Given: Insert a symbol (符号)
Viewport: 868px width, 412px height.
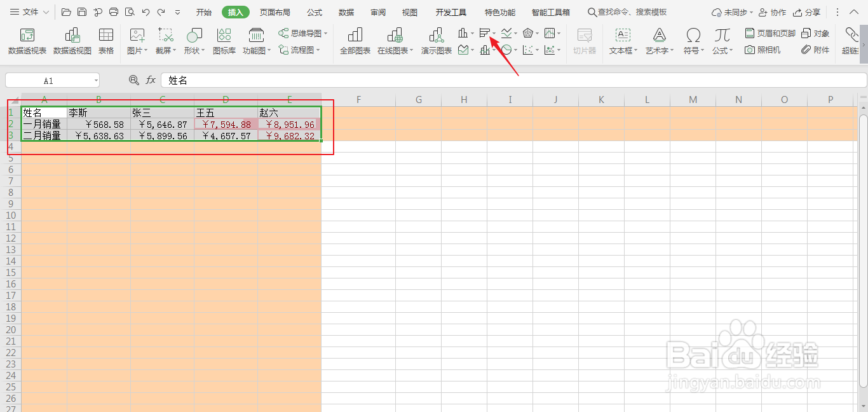Looking at the screenshot, I should [x=693, y=41].
